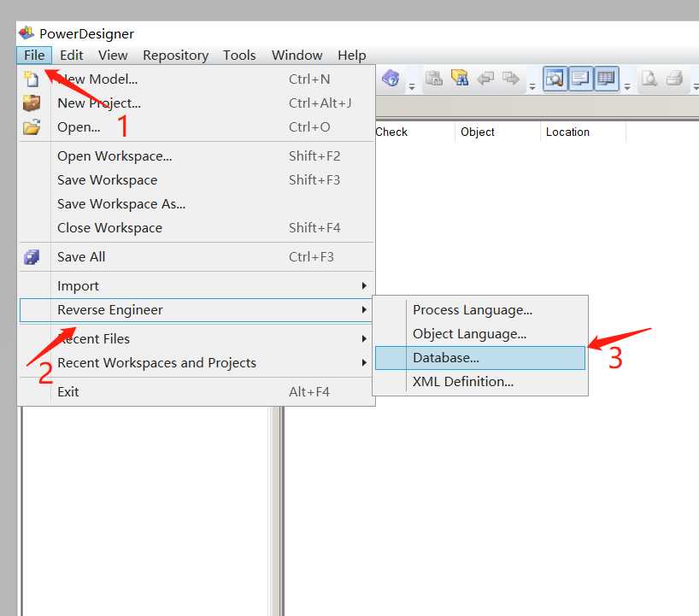Choose New Project... menu entry
This screenshot has height=616, width=699.
pyautogui.click(x=197, y=103)
